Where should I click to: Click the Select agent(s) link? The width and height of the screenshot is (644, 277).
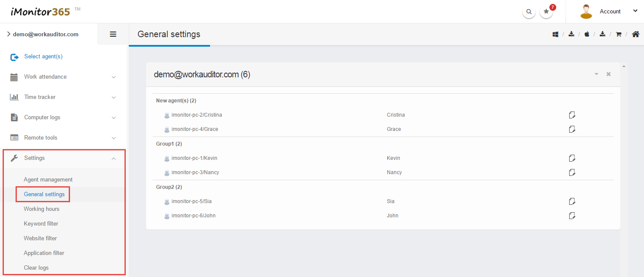pyautogui.click(x=43, y=57)
